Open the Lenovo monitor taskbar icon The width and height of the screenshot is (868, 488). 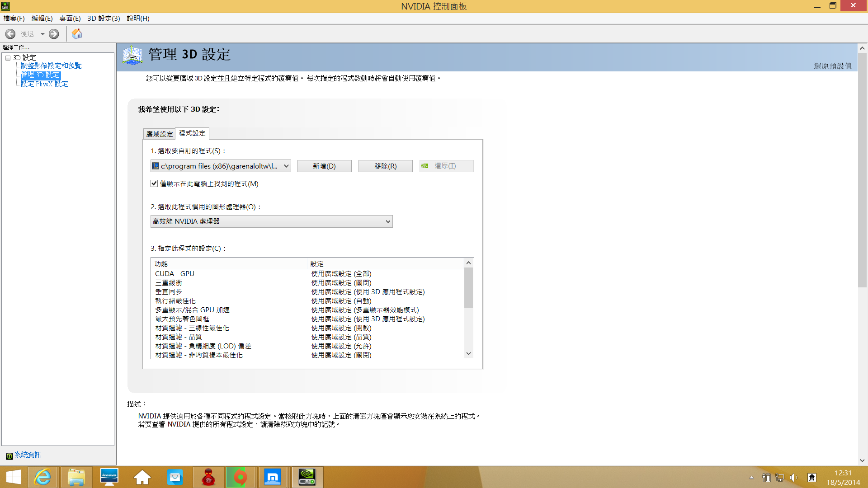coord(109,477)
